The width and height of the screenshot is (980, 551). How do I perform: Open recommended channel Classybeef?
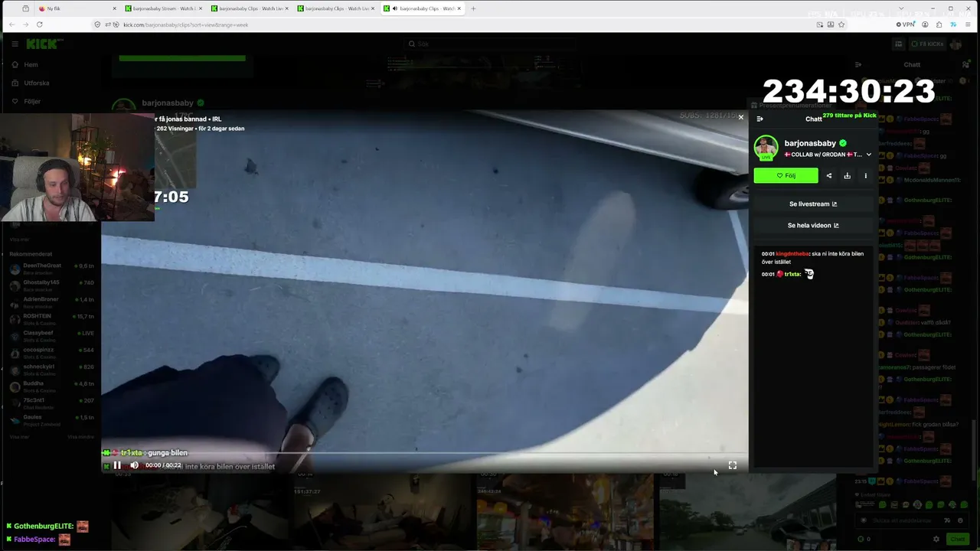51,335
